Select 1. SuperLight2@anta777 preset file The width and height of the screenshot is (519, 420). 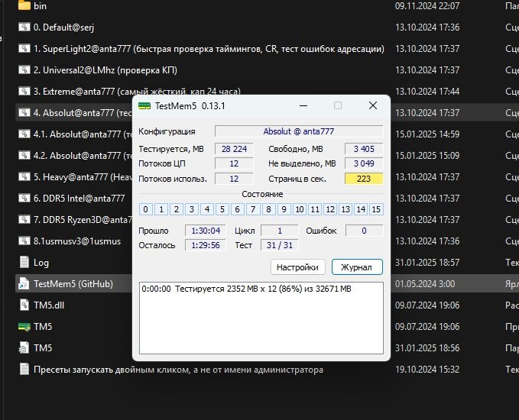tap(206, 48)
